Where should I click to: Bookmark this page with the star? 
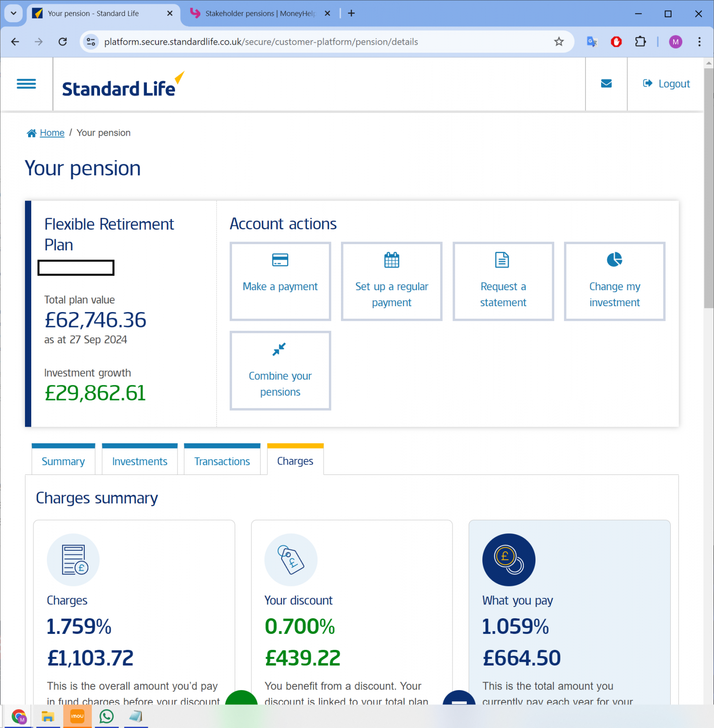point(559,42)
